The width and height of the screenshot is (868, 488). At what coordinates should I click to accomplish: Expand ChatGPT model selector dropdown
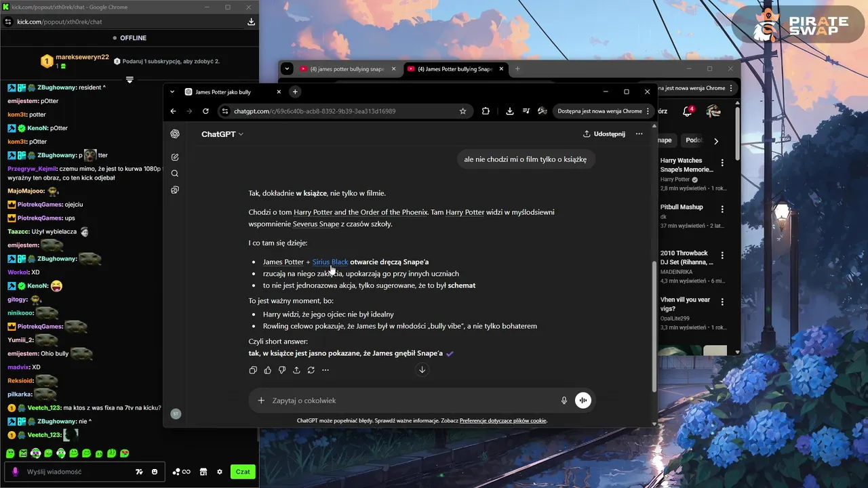222,134
